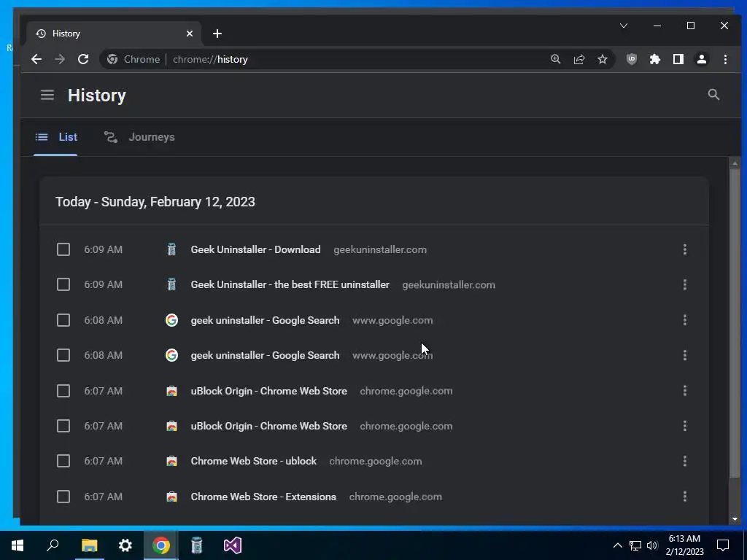This screenshot has height=560, width=747.
Task: Check the Geek Uninstaller - Download entry
Action: tap(63, 249)
